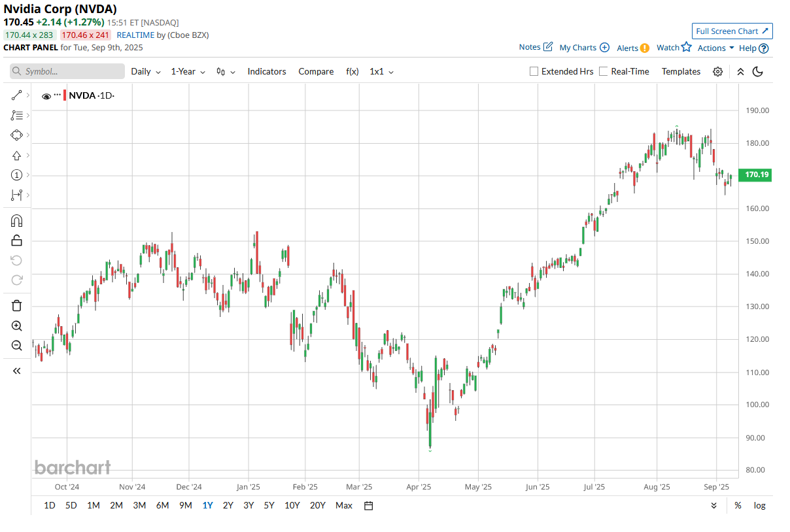This screenshot has height=532, width=790.
Task: Select the 6M range tab
Action: pos(162,505)
